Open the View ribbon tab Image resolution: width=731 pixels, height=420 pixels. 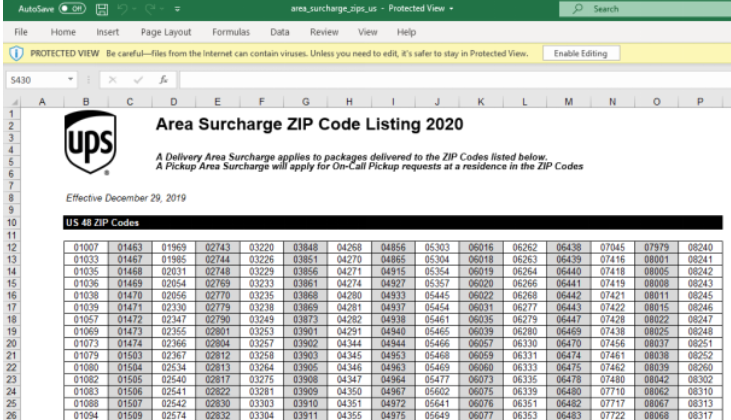click(x=367, y=32)
